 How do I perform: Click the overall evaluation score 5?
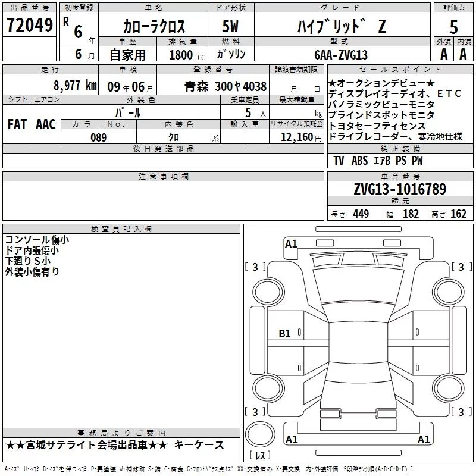click(453, 26)
